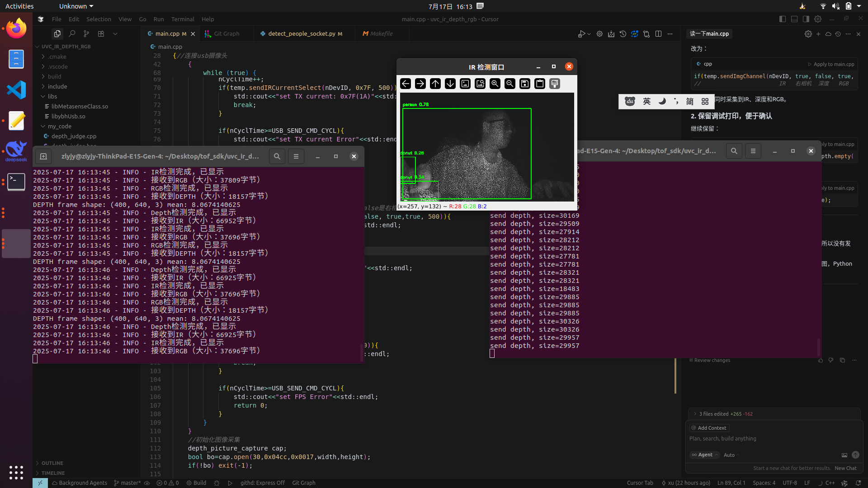Pan left in IR detection window toolbar

(406, 84)
